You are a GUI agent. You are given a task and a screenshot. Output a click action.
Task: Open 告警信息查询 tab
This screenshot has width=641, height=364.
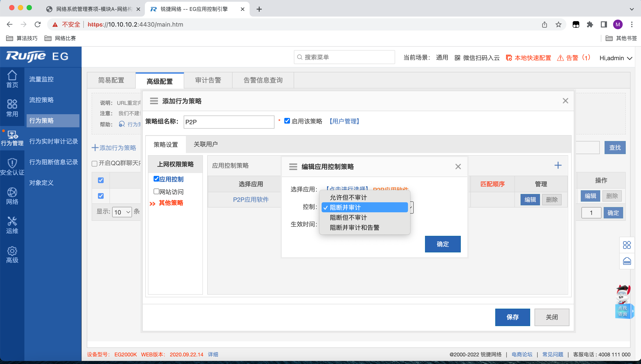pos(263,80)
